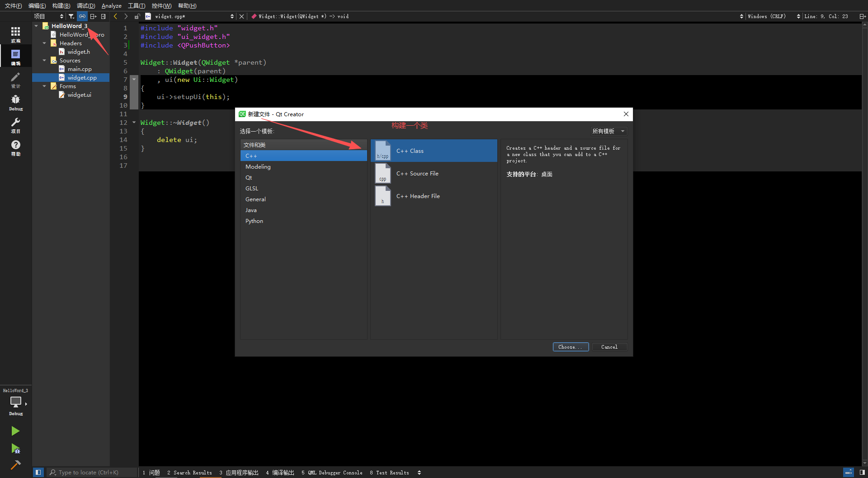Select the C++ Header File template
Image resolution: width=868 pixels, height=478 pixels.
[434, 196]
